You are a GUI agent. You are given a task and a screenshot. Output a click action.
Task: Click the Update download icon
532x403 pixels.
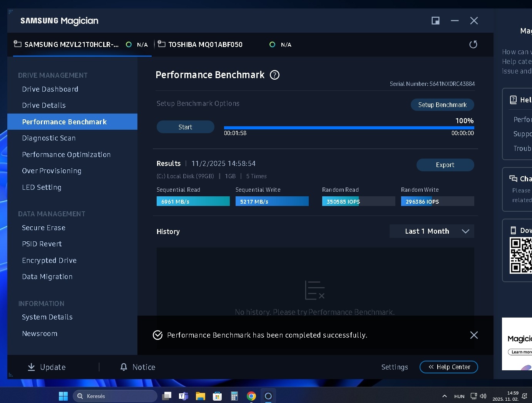(x=31, y=367)
